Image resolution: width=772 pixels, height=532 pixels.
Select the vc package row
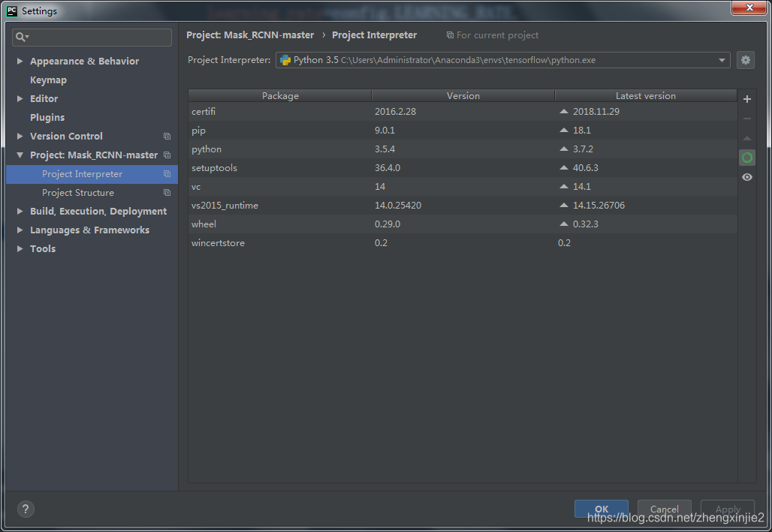[x=463, y=187]
